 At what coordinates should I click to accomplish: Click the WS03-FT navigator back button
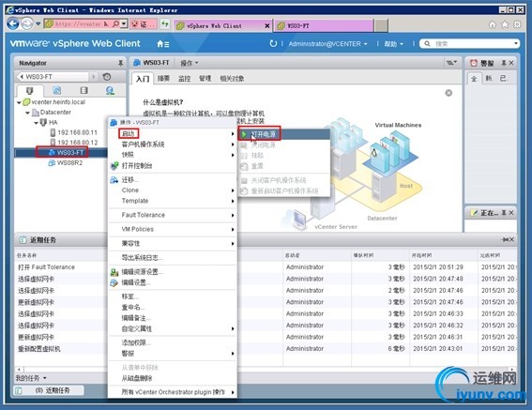tap(22, 77)
